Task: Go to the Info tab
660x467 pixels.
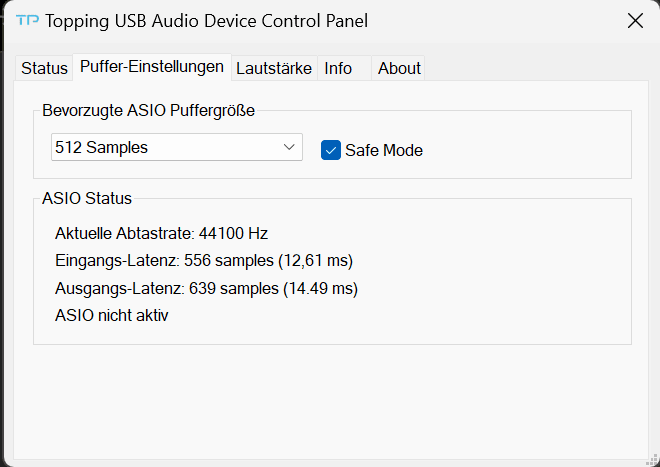Action: pyautogui.click(x=338, y=68)
